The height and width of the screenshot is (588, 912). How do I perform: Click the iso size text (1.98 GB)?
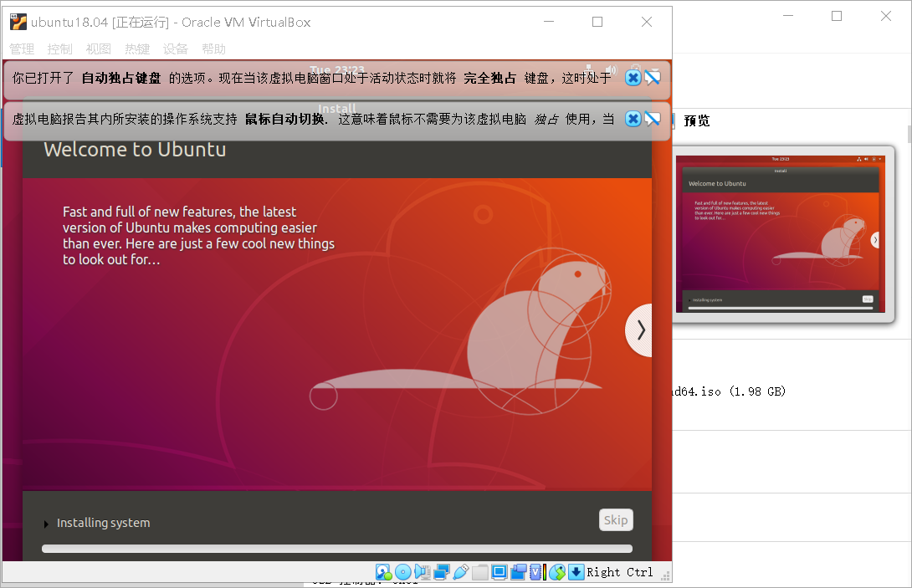click(x=757, y=391)
